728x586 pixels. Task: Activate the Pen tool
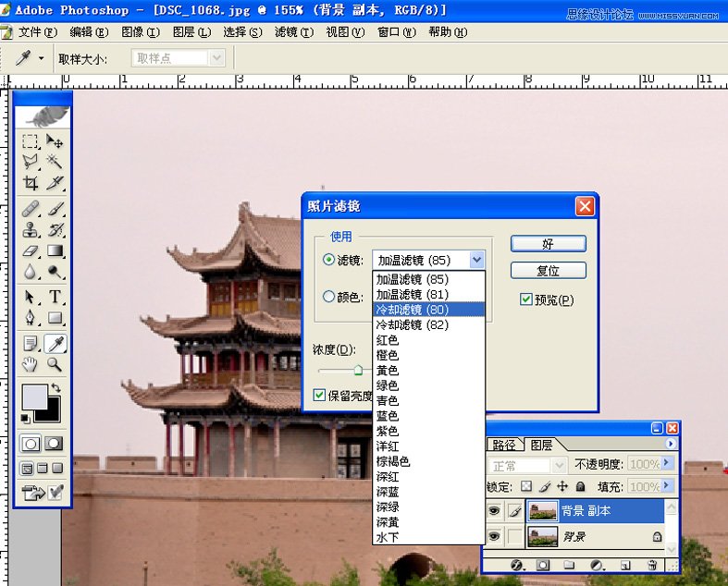pos(31,318)
